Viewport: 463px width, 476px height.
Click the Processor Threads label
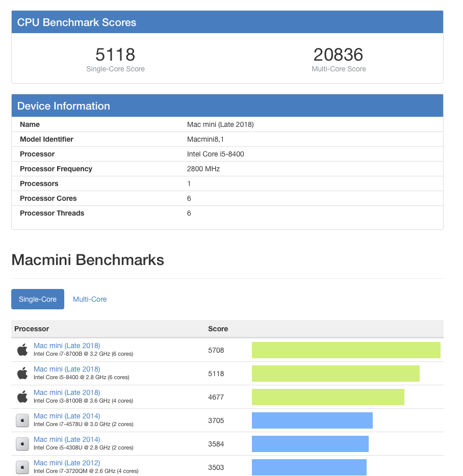(52, 213)
